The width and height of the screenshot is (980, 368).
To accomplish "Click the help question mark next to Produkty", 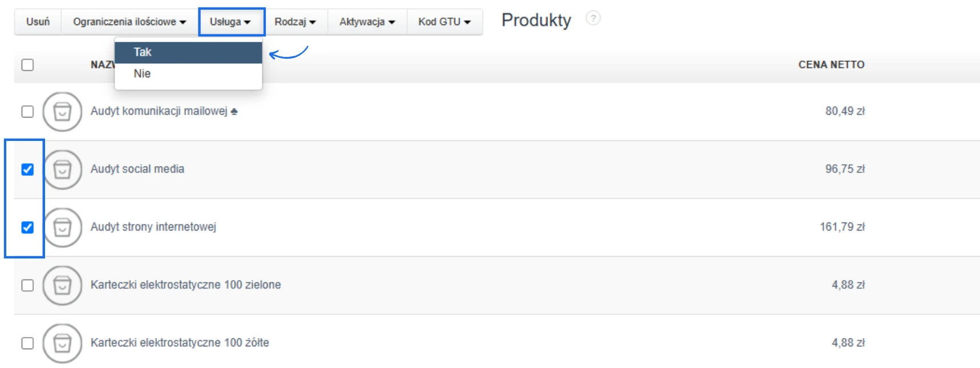I will pyautogui.click(x=593, y=18).
